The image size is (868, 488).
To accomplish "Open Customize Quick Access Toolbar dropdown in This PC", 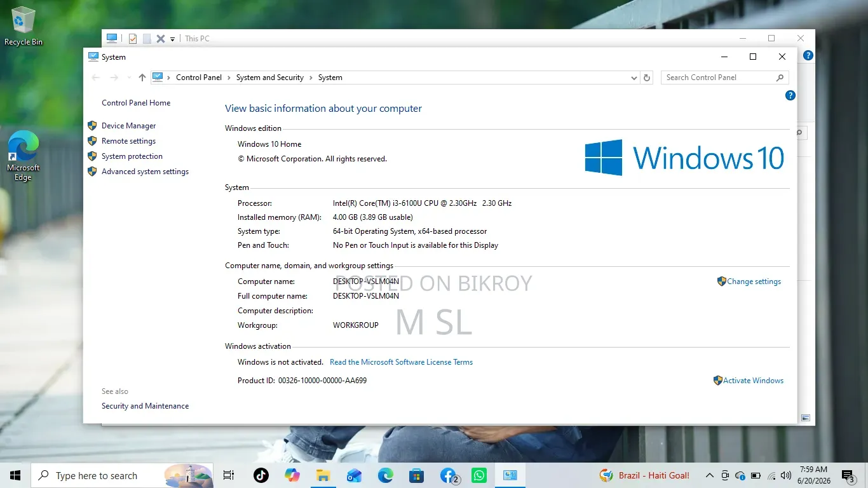I will pyautogui.click(x=172, y=39).
